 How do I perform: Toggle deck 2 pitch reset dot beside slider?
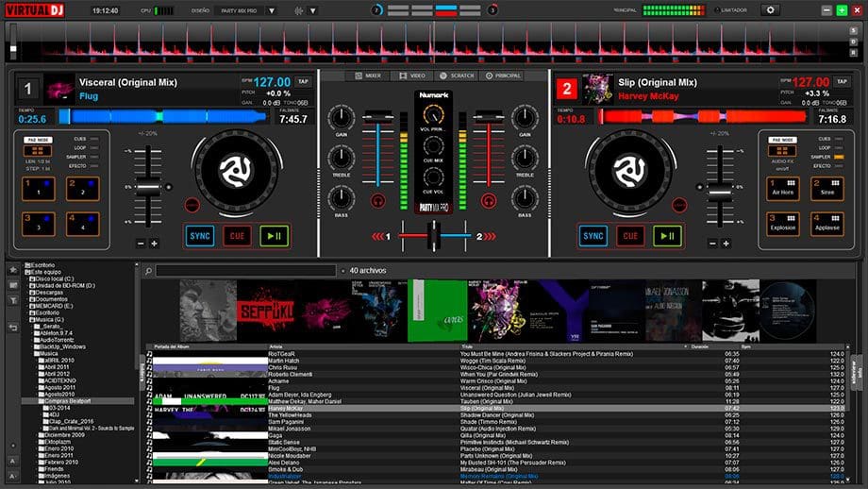pyautogui.click(x=699, y=187)
